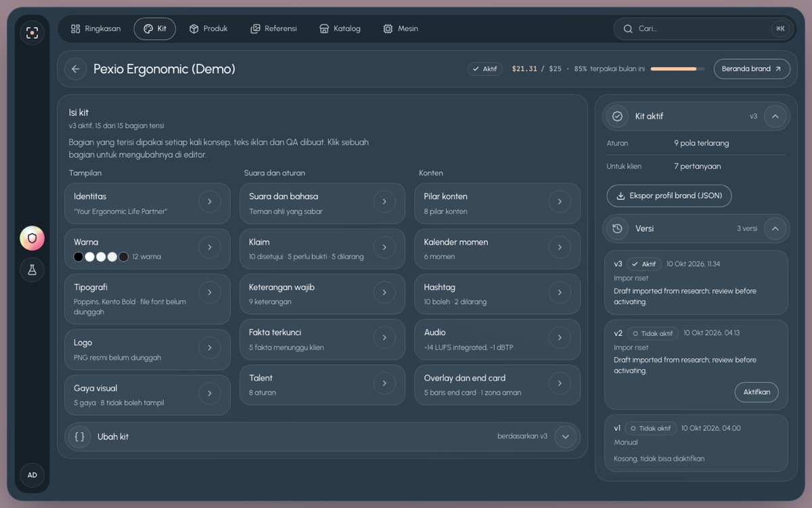This screenshot has height=508, width=812.
Task: Select the Kit tab
Action: (155, 29)
